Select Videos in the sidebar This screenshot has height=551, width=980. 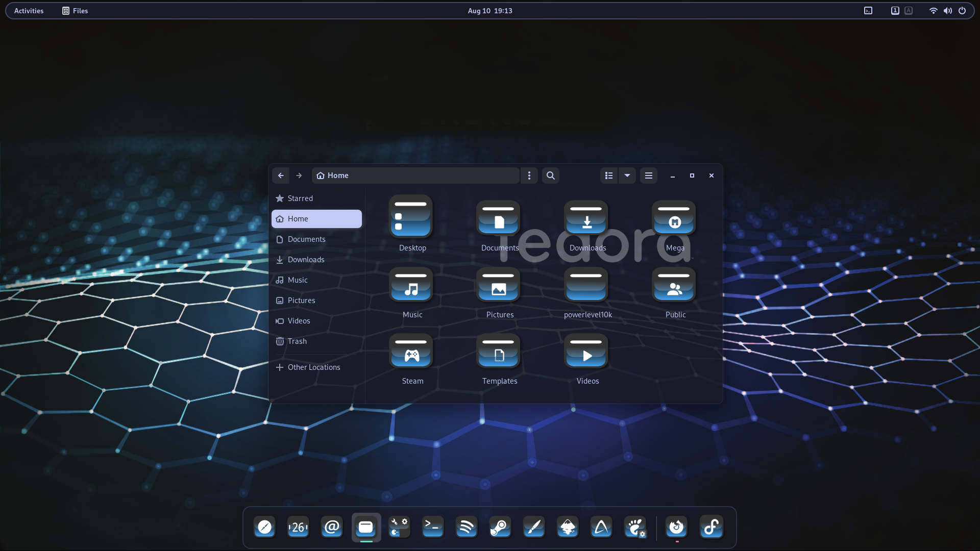[x=316, y=321]
